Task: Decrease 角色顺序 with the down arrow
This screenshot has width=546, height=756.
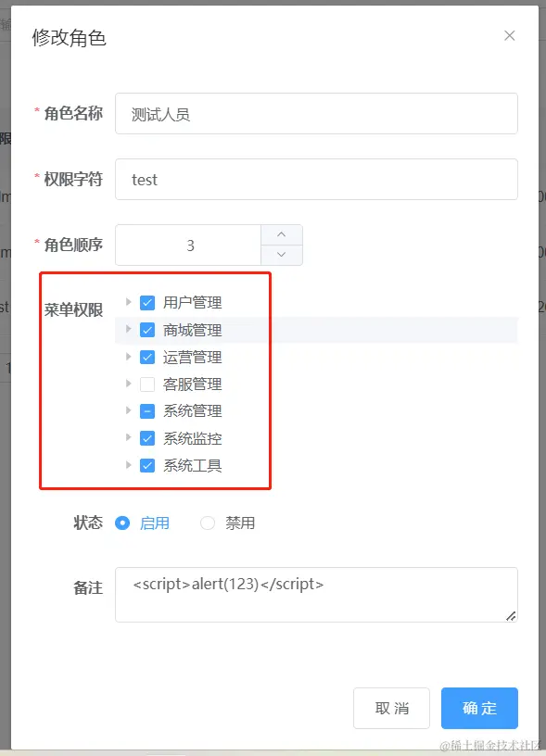Action: [282, 255]
